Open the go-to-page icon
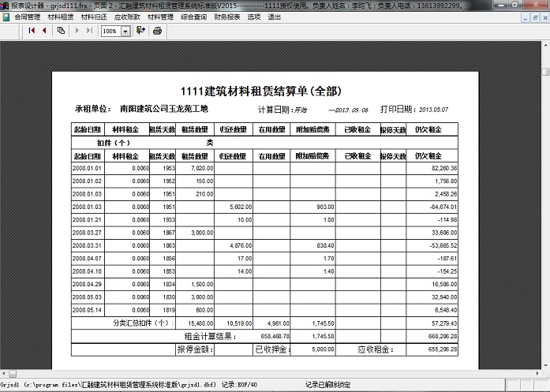This screenshot has height=392, width=550. tap(61, 31)
